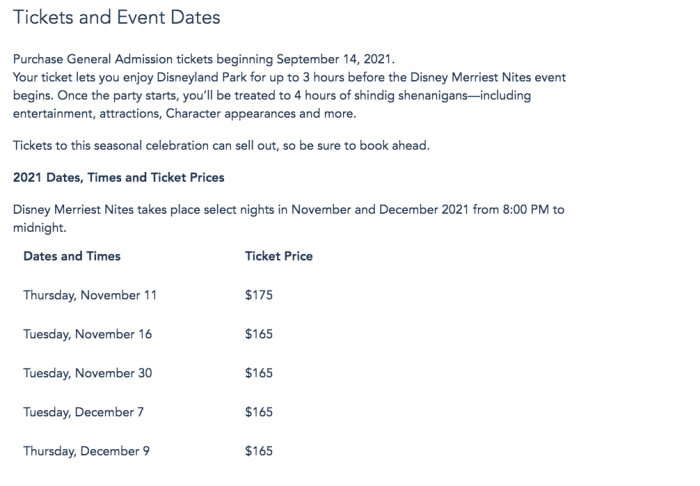The width and height of the screenshot is (700, 486).
Task: Click the "8:00 PM" time in the paragraph
Action: tap(522, 209)
